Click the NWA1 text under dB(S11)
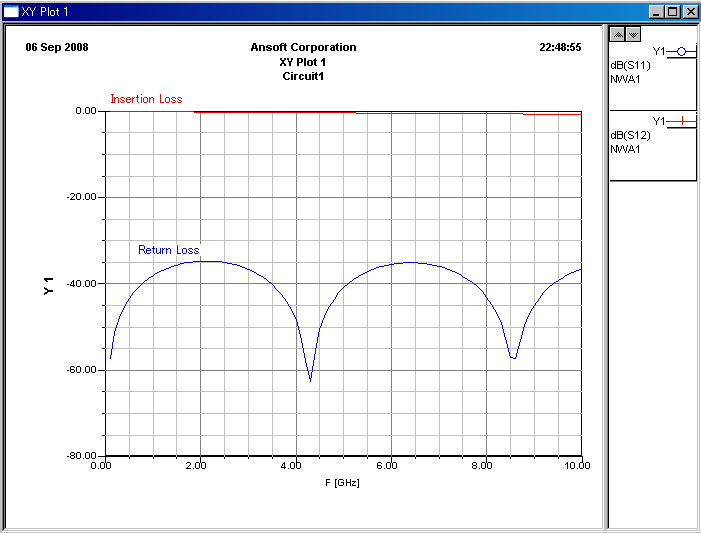The height and width of the screenshot is (533, 701). click(x=625, y=79)
